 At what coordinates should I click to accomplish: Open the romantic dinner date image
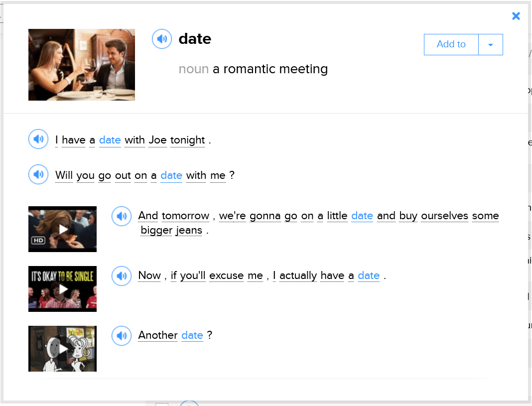tap(82, 65)
